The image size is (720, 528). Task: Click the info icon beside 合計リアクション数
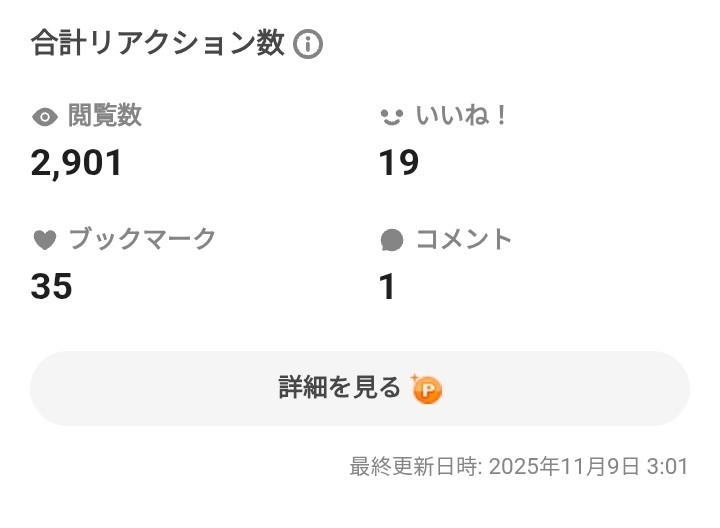coord(308,44)
